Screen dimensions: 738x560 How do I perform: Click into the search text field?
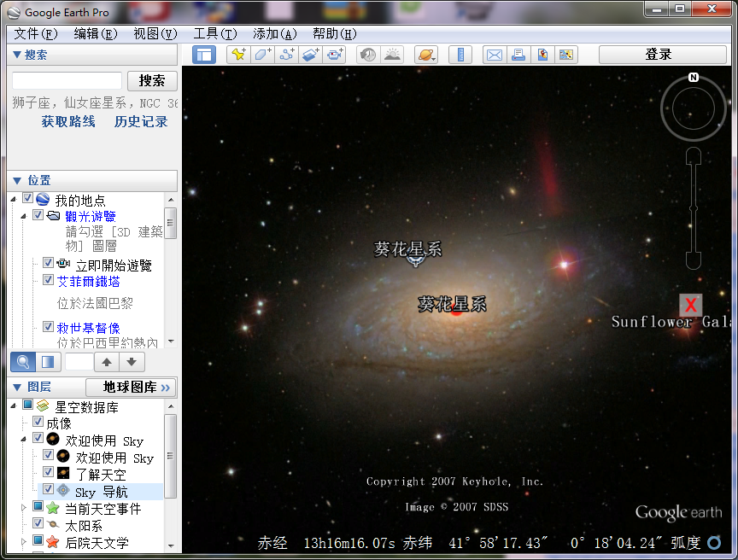click(67, 81)
